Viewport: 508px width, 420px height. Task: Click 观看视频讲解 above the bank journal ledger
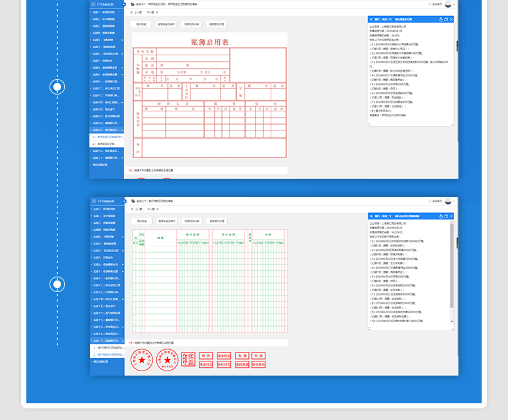pos(192,221)
